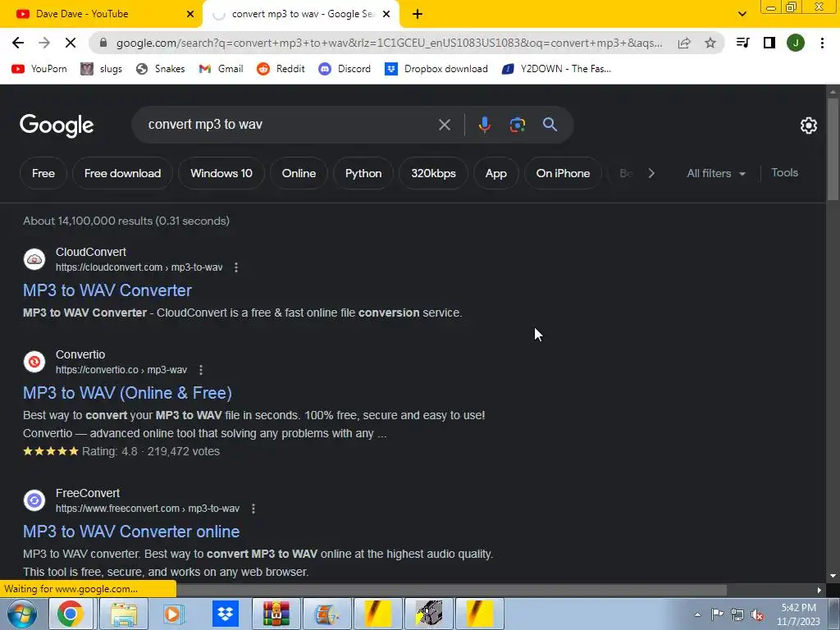Close the Google search tab
The height and width of the screenshot is (630, 840).
[386, 14]
